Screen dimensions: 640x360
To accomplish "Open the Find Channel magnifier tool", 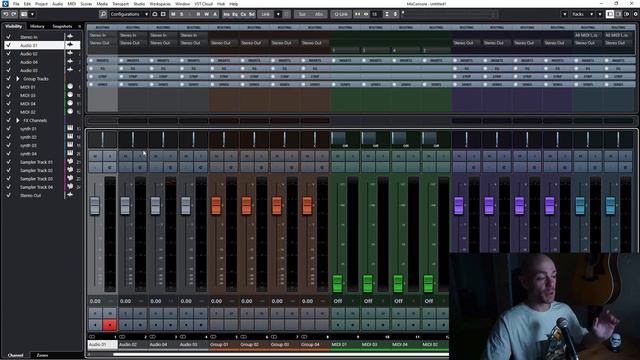I will 103,14.
